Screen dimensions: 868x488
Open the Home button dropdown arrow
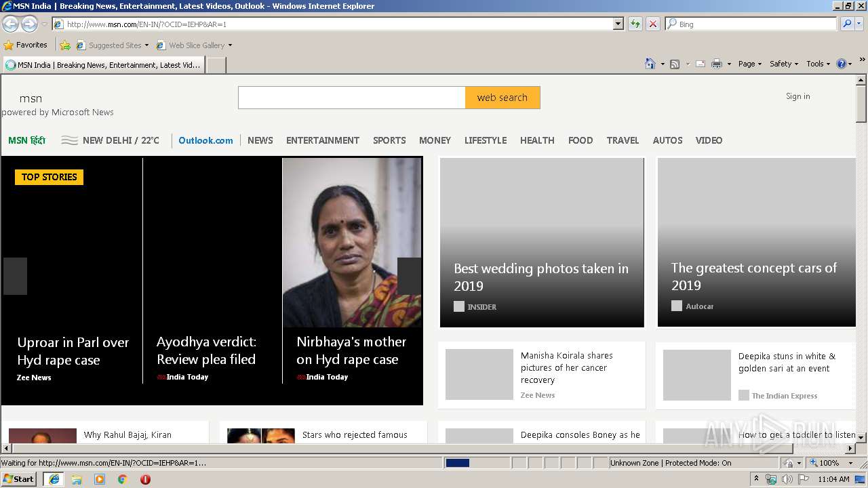[662, 64]
